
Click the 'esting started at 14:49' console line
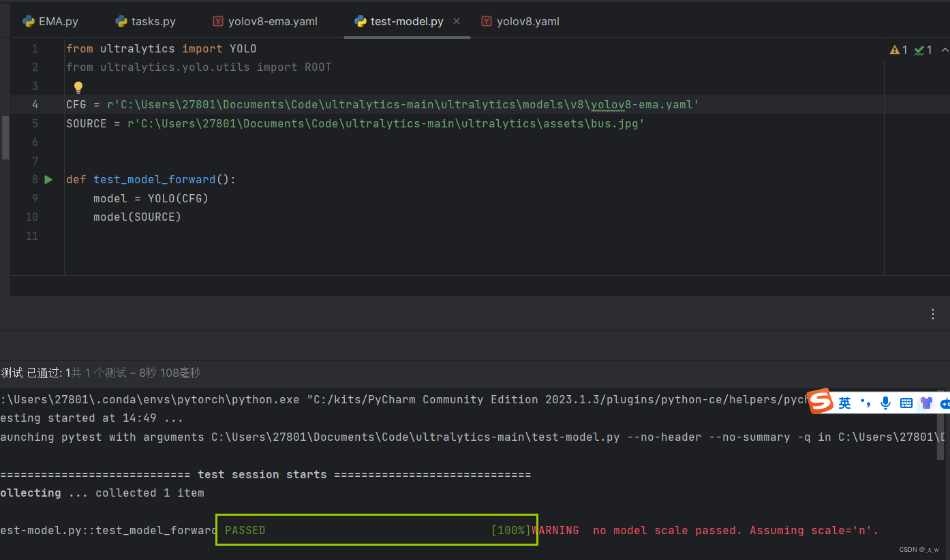pyautogui.click(x=91, y=418)
